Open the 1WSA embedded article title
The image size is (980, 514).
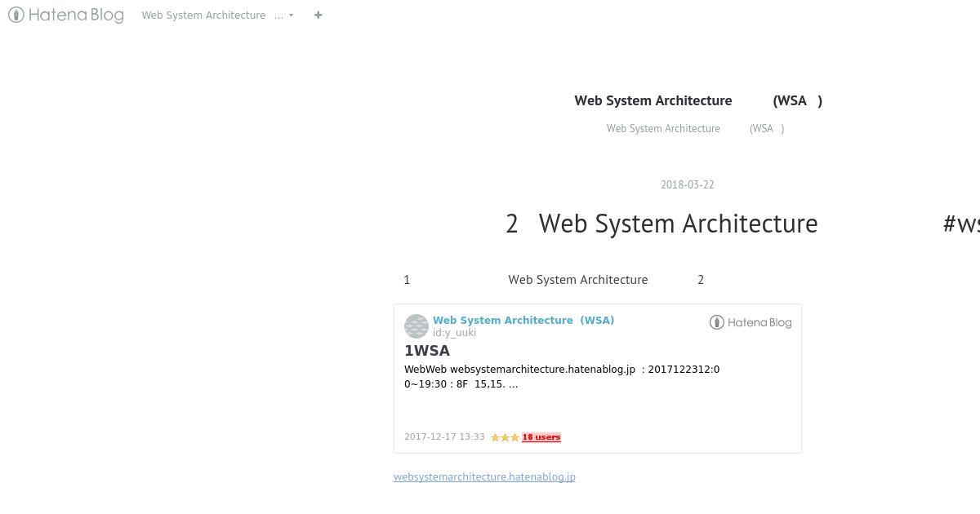pyautogui.click(x=427, y=351)
